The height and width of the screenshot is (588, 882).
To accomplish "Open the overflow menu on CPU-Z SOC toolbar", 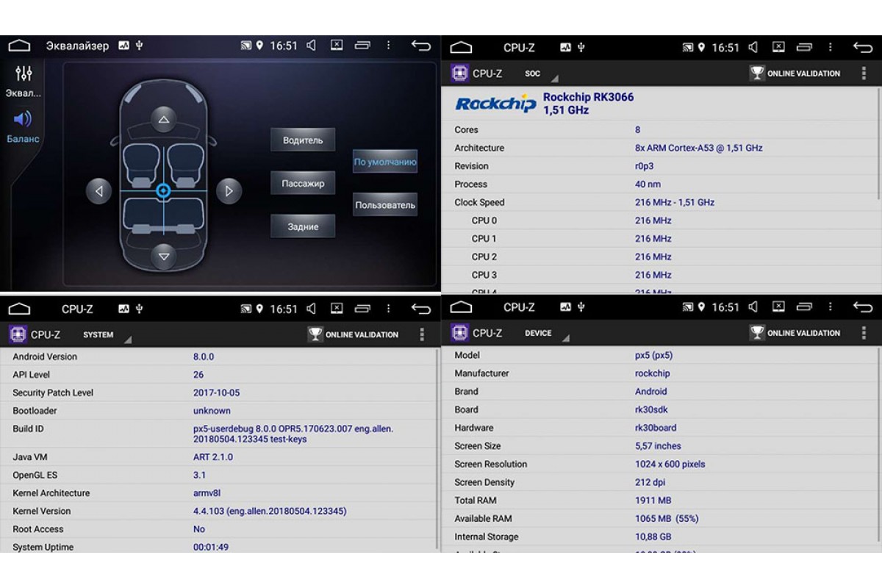I will [864, 73].
